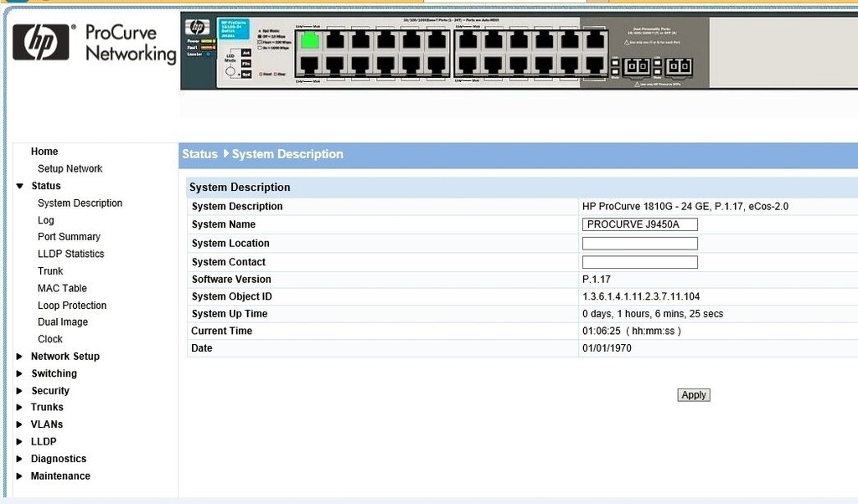The width and height of the screenshot is (858, 504).
Task: Collapse the Status section
Action: click(x=21, y=186)
